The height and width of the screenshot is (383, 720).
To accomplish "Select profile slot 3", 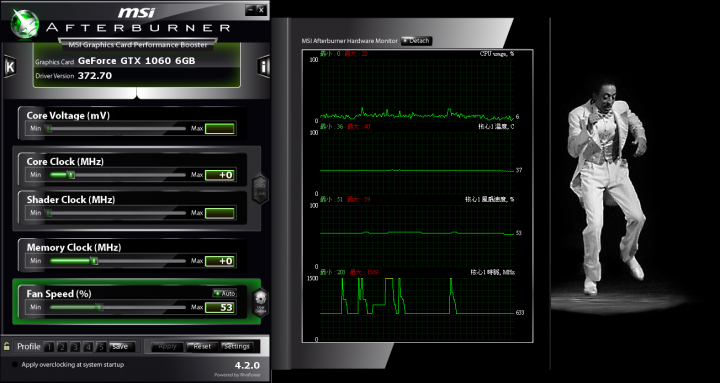I will tap(76, 347).
